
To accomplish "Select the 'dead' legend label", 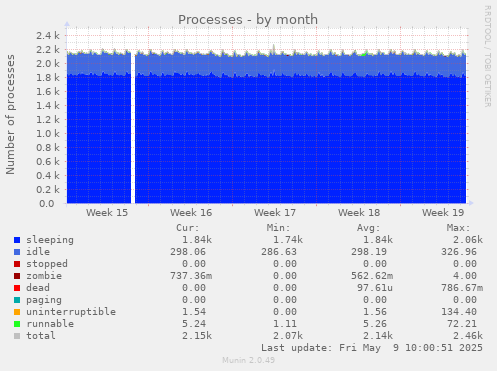I will (x=38, y=288).
